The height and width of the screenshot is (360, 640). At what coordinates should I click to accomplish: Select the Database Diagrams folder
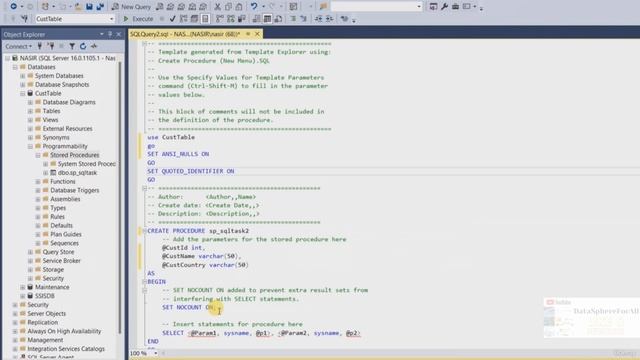pos(69,102)
